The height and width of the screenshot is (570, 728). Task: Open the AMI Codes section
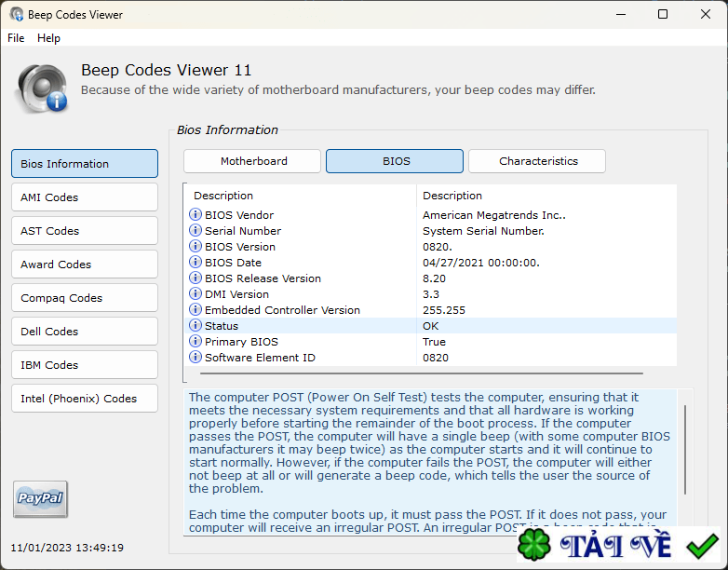(85, 197)
